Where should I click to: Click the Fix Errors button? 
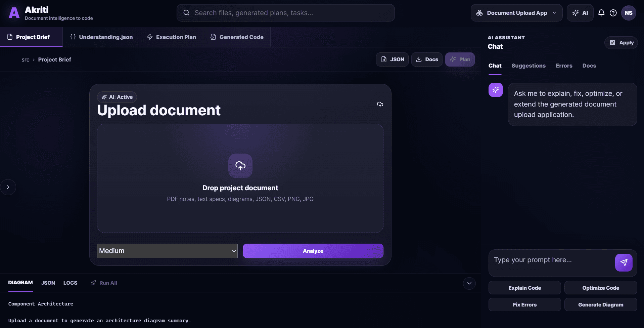[524, 304]
